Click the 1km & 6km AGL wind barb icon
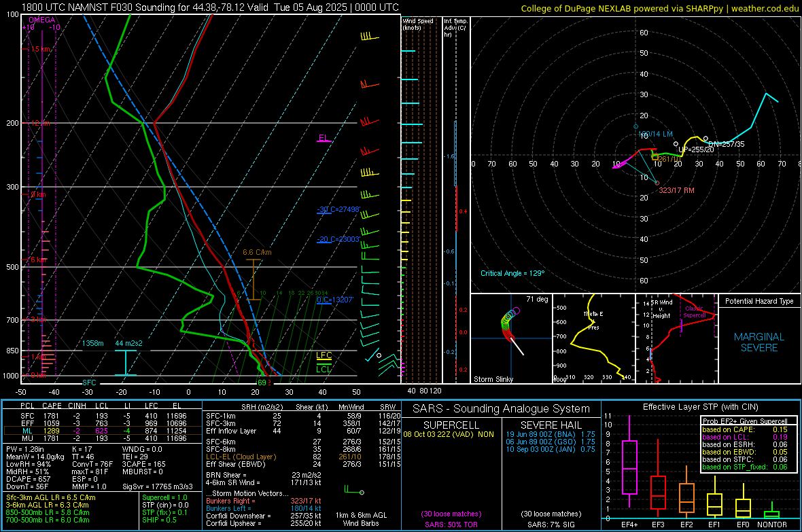Screen dimensions: 802x532 (x=353, y=490)
